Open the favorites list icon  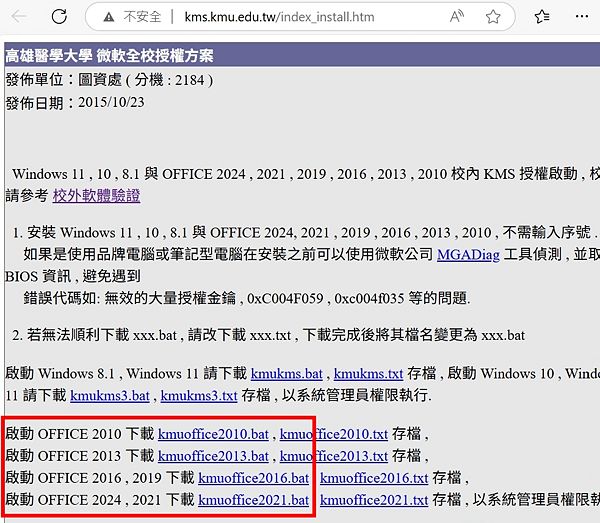(x=542, y=17)
